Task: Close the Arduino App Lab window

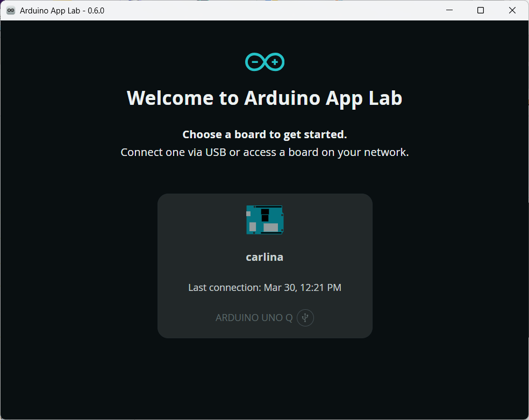Action: tap(512, 10)
